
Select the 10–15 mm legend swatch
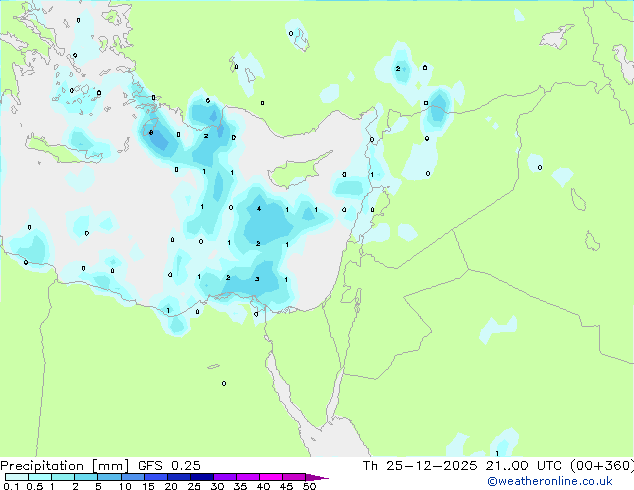click(132, 477)
